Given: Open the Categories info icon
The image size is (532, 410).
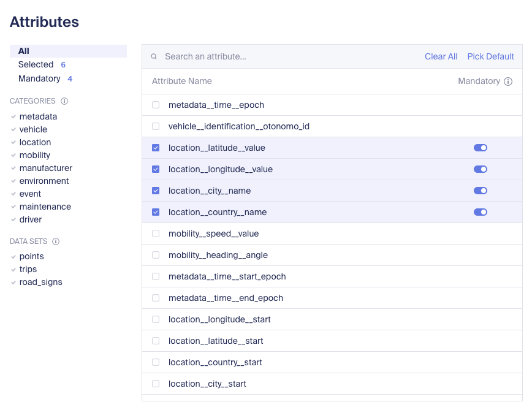Looking at the screenshot, I should coord(64,101).
